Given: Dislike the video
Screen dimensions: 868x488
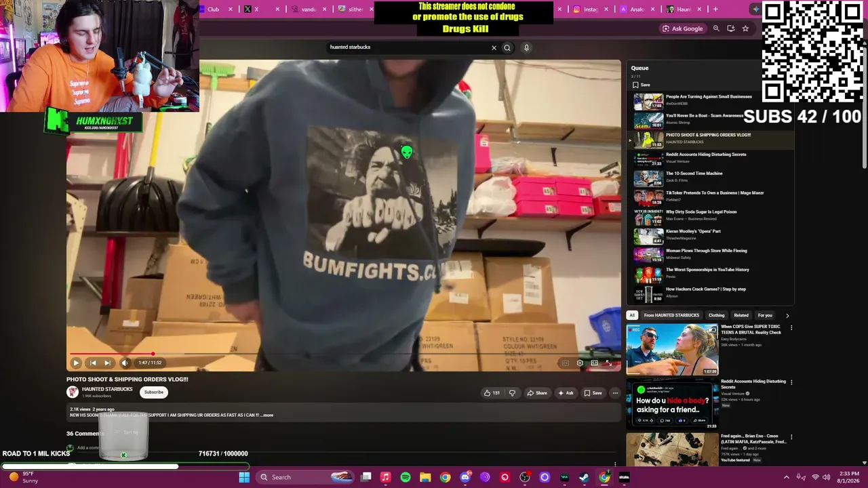Looking at the screenshot, I should (512, 392).
